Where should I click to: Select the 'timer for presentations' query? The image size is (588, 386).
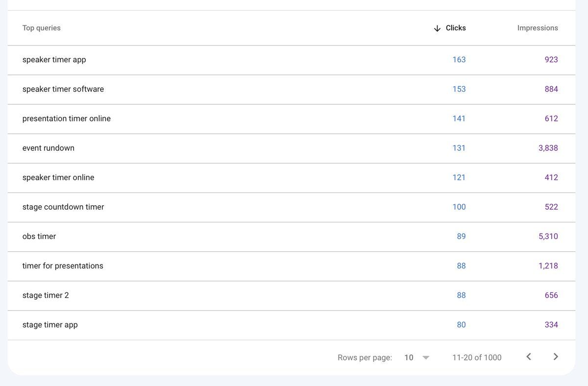coord(63,265)
